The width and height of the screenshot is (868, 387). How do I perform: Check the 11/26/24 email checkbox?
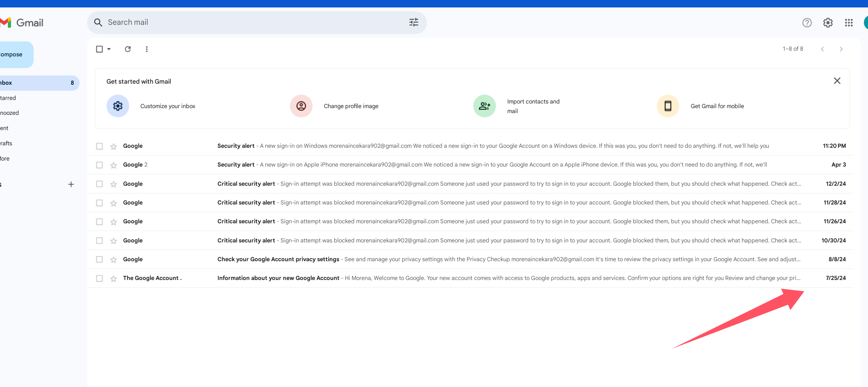coord(99,221)
